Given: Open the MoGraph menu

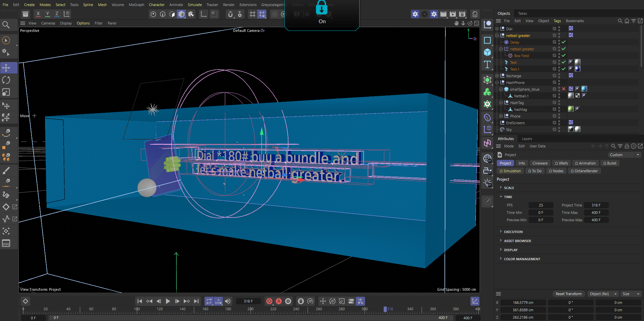Looking at the screenshot, I should [x=136, y=5].
